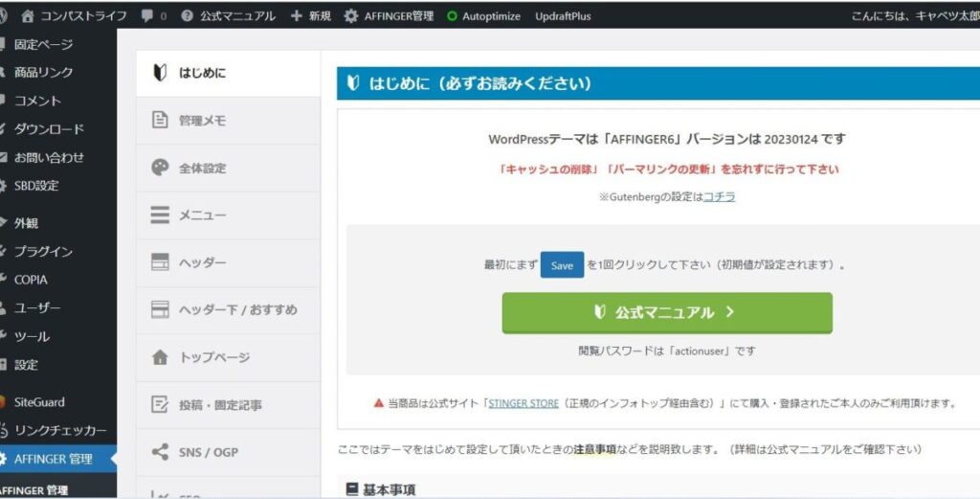This screenshot has width=980, height=499.
Task: Click the gear icon for AFFINGER管理 in admin bar
Action: 351,16
